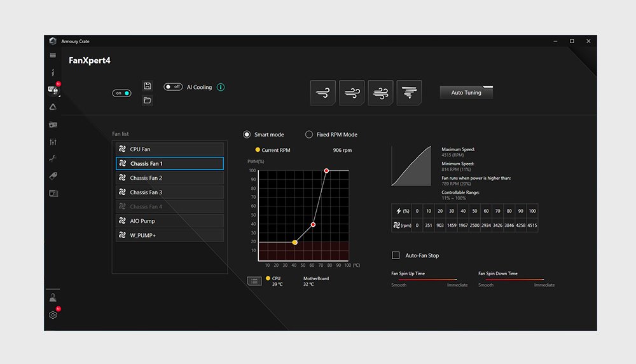Open the Aura Sync triangle icon in sidebar
The height and width of the screenshot is (364, 636).
pos(53,107)
